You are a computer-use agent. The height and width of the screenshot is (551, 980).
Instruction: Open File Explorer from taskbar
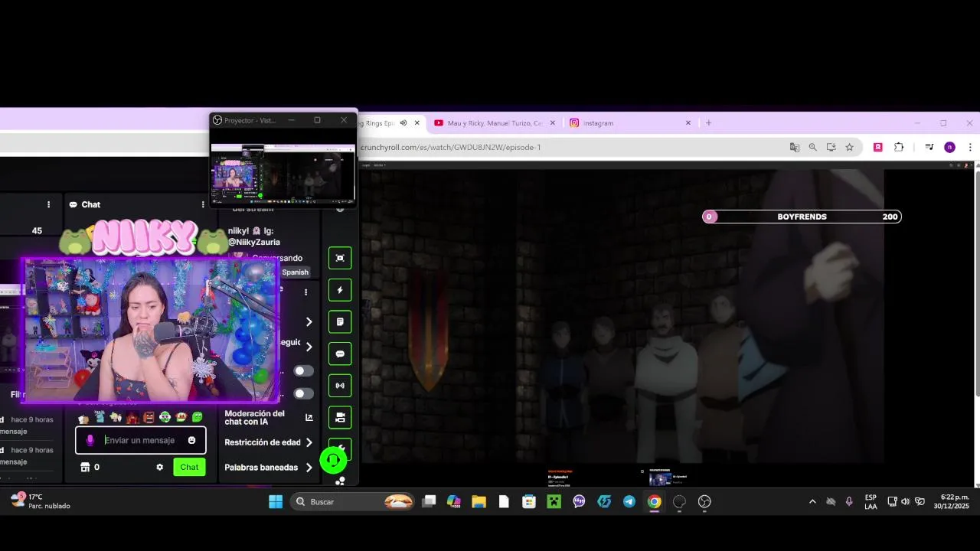pos(479,502)
